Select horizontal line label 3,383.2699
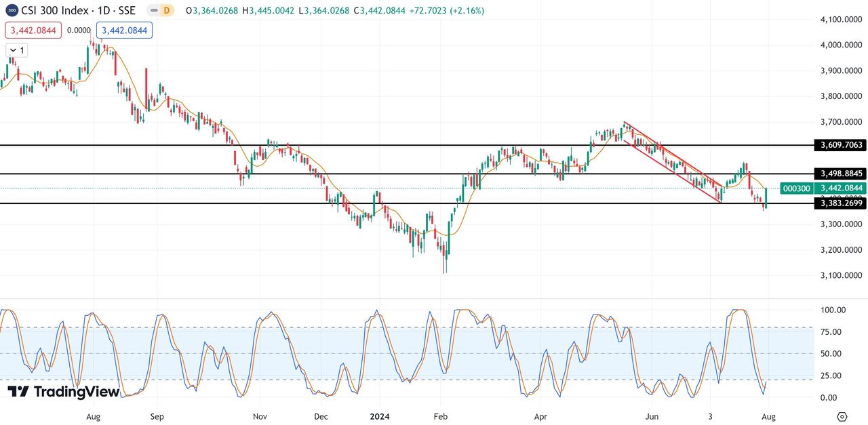The width and height of the screenshot is (868, 425). coord(840,203)
